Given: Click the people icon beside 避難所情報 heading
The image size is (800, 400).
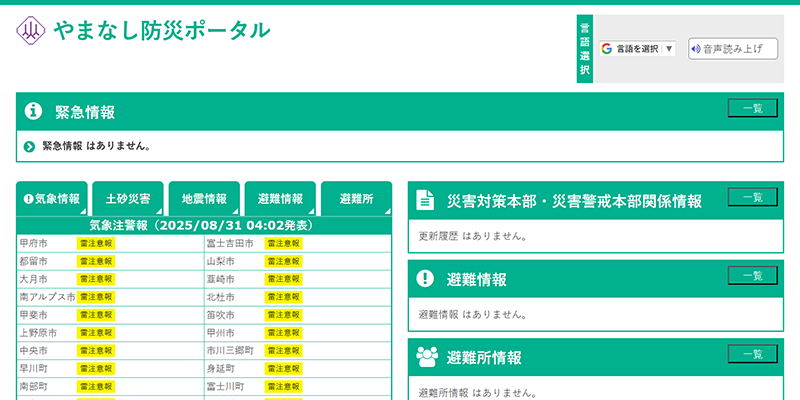Looking at the screenshot, I should pyautogui.click(x=427, y=357).
